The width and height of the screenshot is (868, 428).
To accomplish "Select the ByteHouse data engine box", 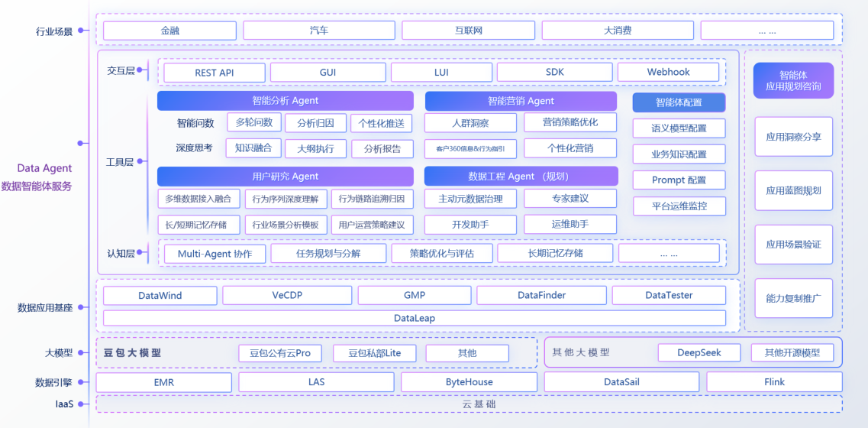I will (x=469, y=382).
